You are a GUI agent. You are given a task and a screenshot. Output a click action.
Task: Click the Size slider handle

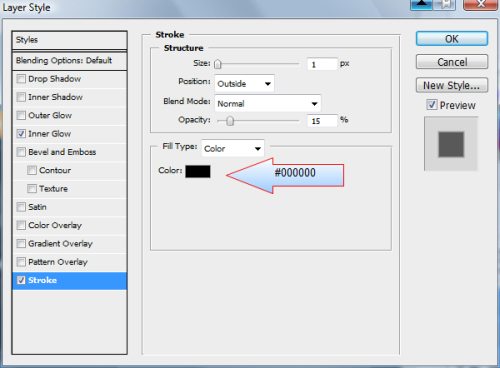(x=218, y=64)
